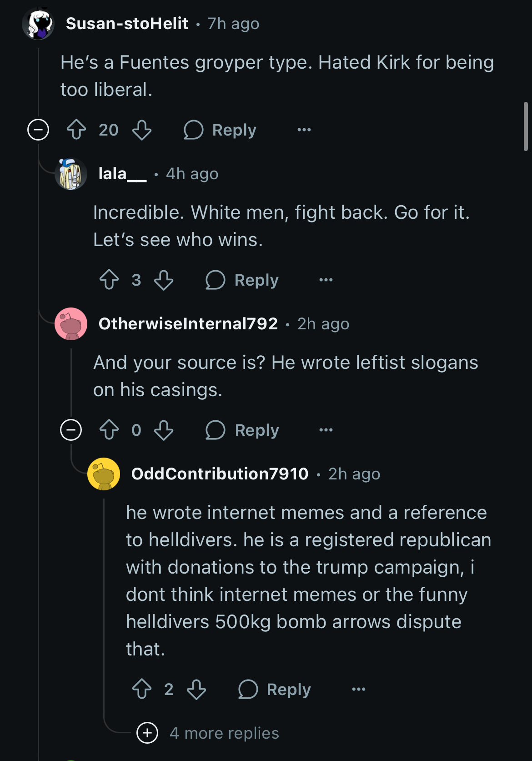532x761 pixels.
Task: Open more options for OddContribution7910's comment
Action: pyautogui.click(x=359, y=689)
